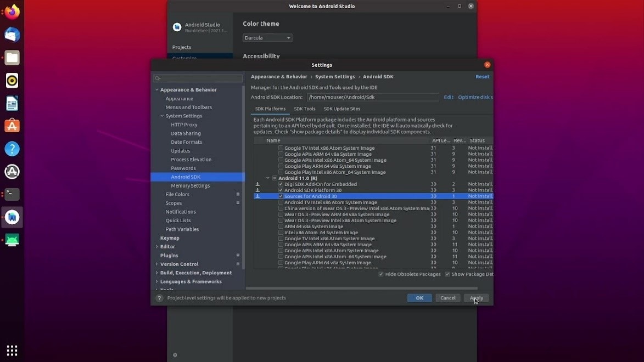Open the Darcula color theme dropdown
The height and width of the screenshot is (362, 644).
[267, 38]
